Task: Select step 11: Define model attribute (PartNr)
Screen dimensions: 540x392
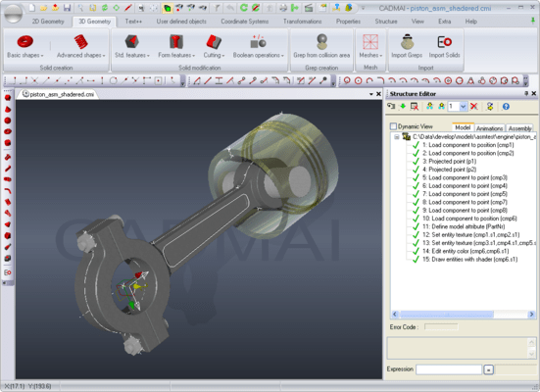Action: tap(464, 226)
